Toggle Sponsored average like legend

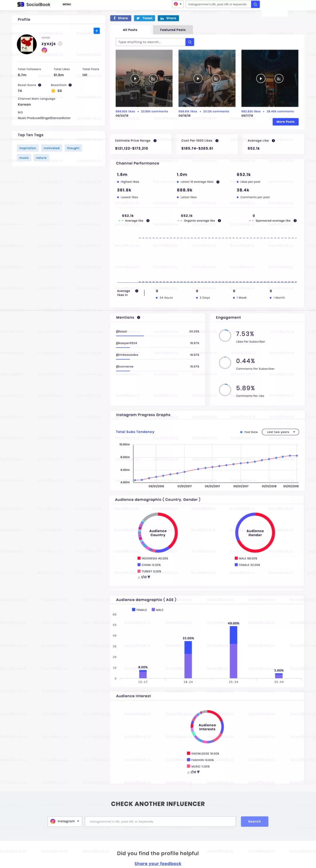pos(269,221)
